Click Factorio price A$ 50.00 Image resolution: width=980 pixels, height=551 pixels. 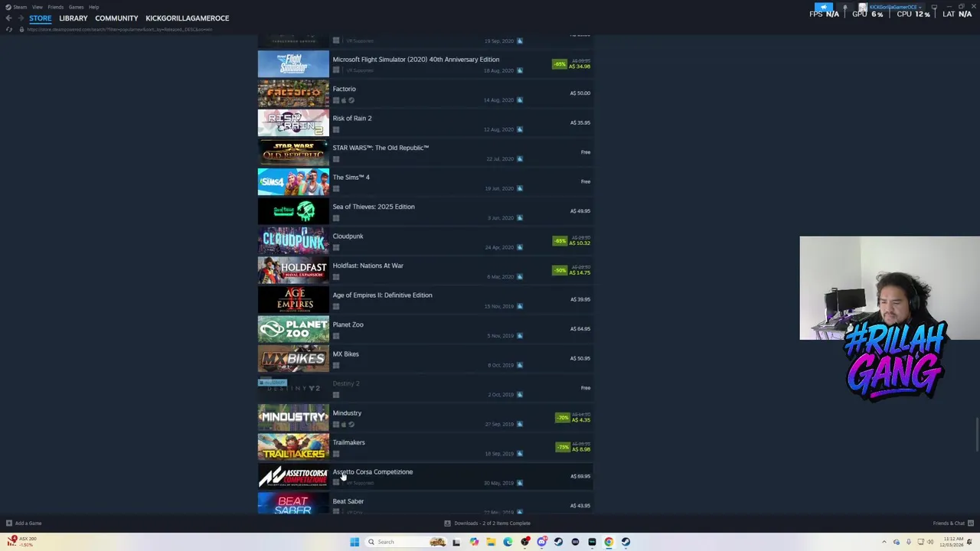(580, 93)
